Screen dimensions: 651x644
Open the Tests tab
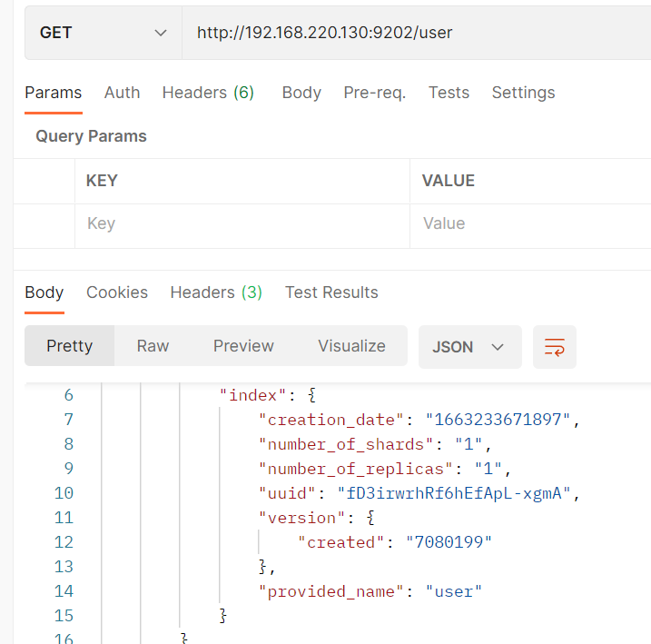click(x=449, y=93)
